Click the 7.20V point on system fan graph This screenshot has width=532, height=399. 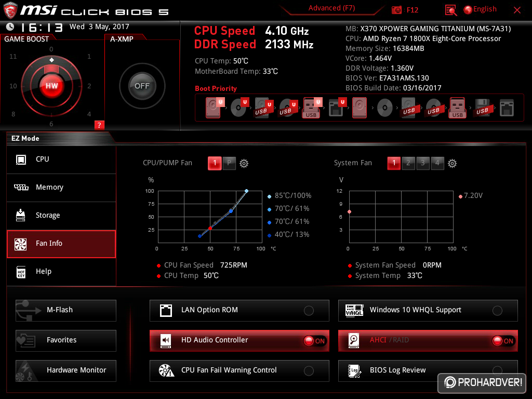pos(350,212)
